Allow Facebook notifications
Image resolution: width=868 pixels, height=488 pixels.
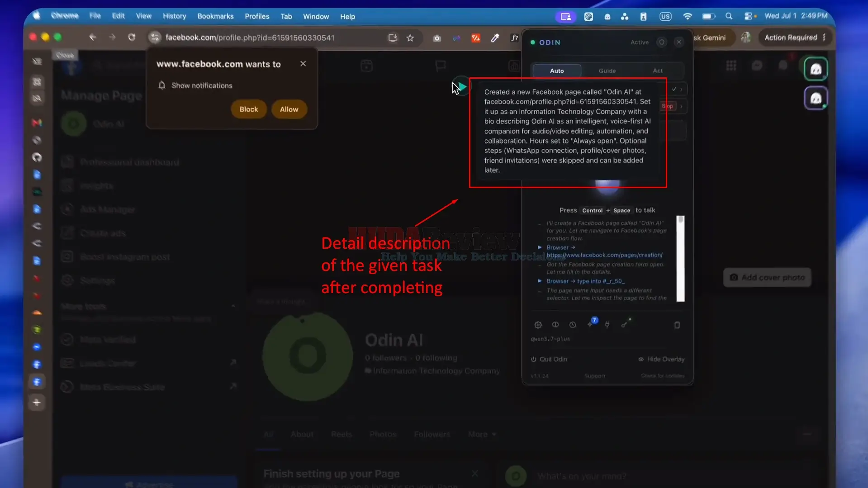click(289, 109)
